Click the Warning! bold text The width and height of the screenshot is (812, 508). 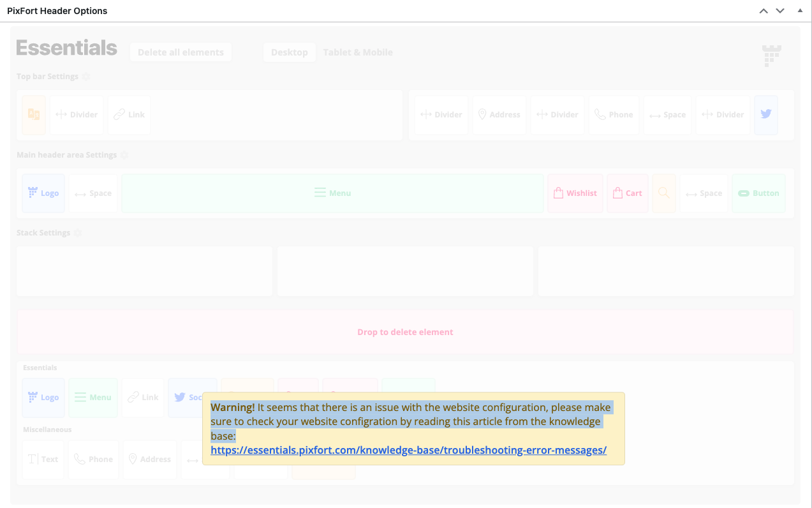233,407
